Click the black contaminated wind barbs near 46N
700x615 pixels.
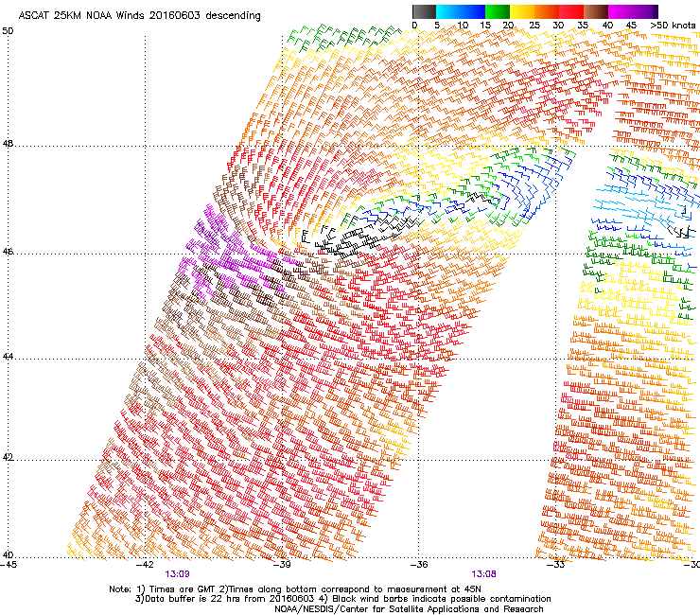tap(361, 235)
